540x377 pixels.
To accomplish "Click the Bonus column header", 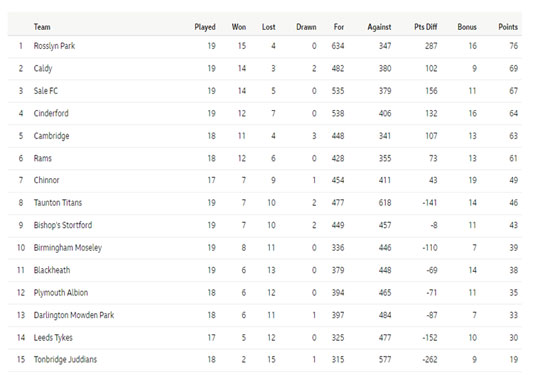I will (x=467, y=27).
